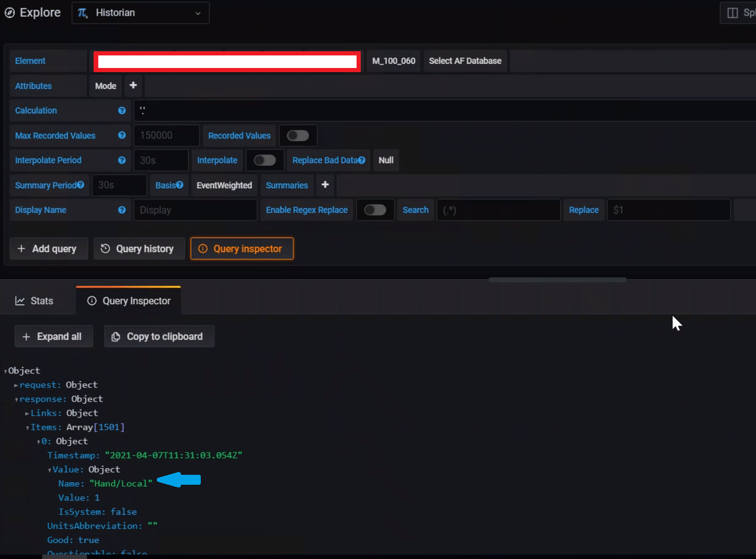Image resolution: width=756 pixels, height=559 pixels.
Task: Open the Explore compass icon
Action: click(9, 12)
